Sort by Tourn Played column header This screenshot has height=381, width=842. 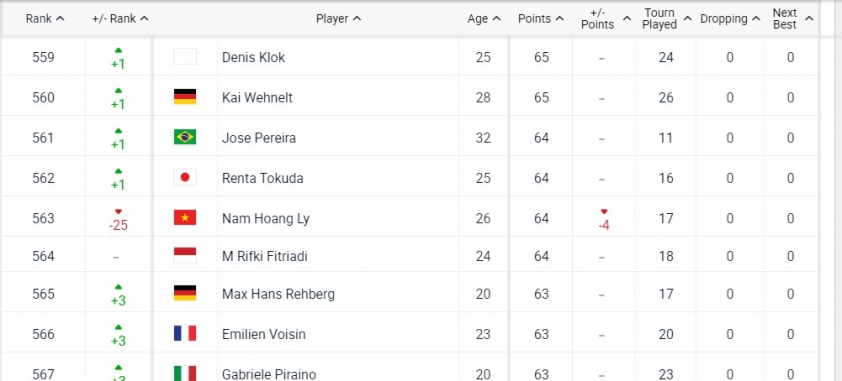click(667, 19)
